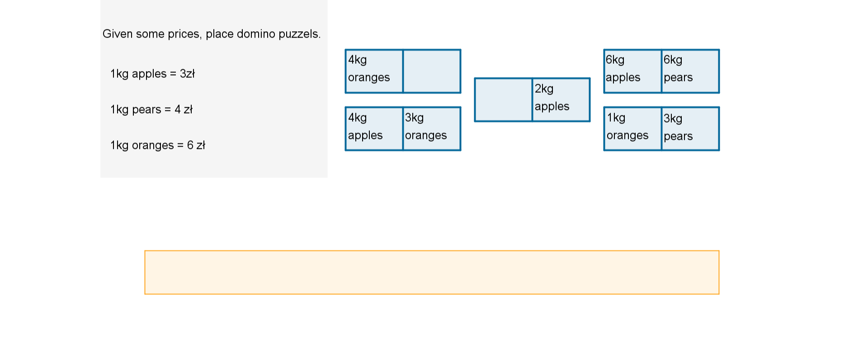
Task: Click divider between 1kg oranges and 3kg pears
Action: pyautogui.click(x=661, y=129)
